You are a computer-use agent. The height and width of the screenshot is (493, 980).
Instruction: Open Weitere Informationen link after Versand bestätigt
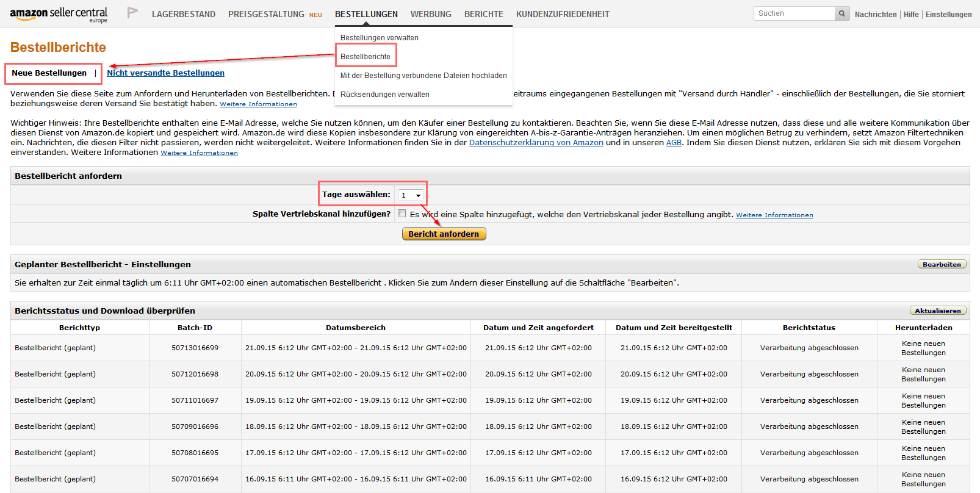259,104
